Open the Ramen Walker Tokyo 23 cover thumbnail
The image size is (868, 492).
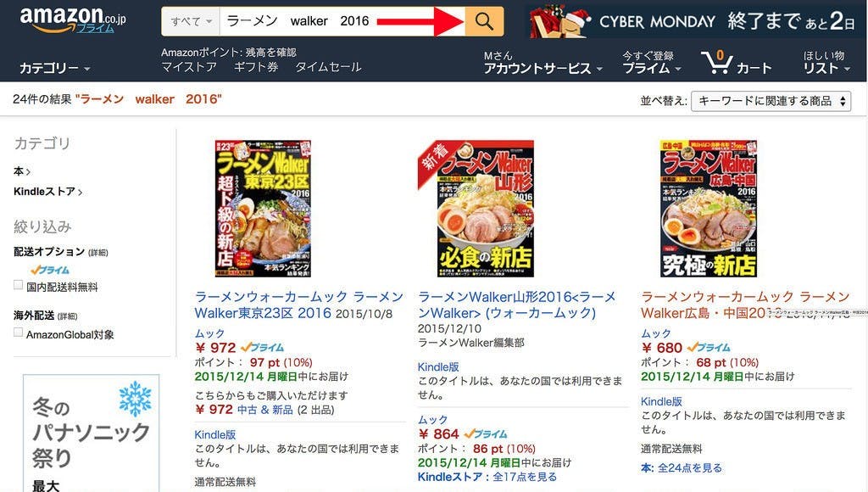tap(263, 209)
